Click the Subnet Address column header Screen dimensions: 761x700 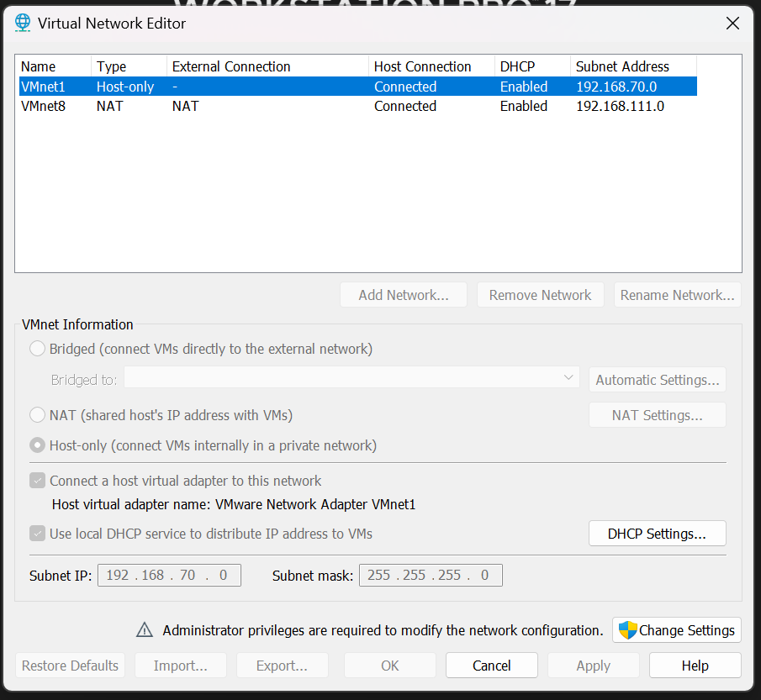tap(633, 66)
